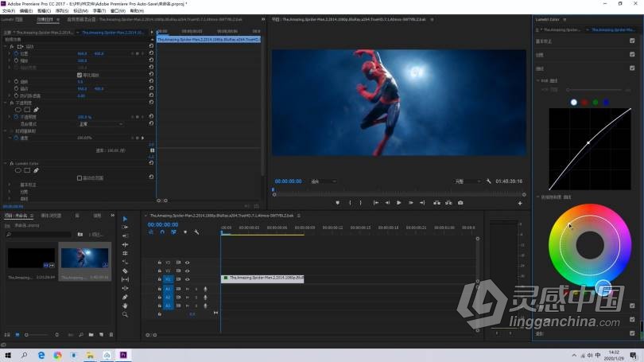Create new bin in project panel
The image size is (644, 362).
91,335
